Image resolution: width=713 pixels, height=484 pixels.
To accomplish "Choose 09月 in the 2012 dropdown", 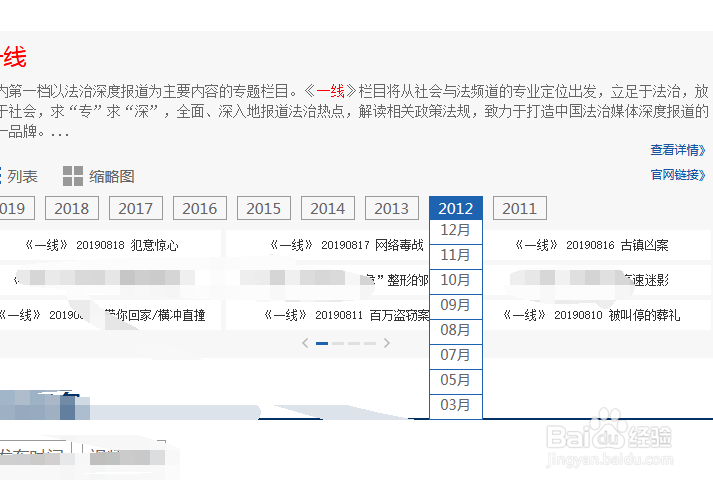I will [456, 305].
